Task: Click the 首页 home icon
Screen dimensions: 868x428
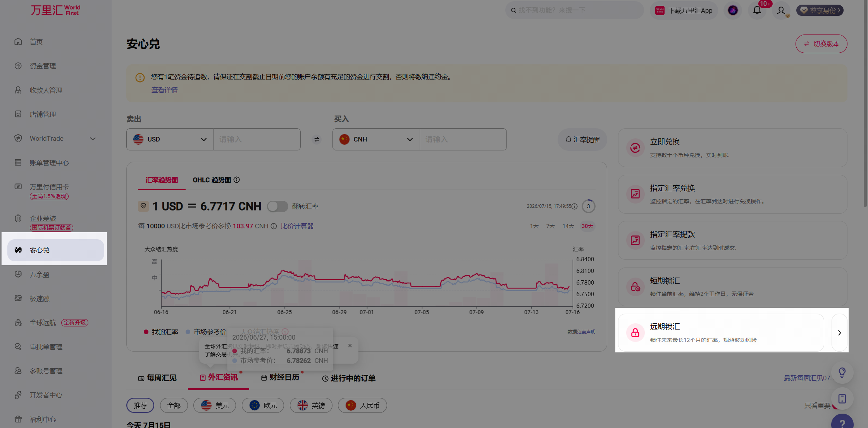Action: click(x=18, y=41)
